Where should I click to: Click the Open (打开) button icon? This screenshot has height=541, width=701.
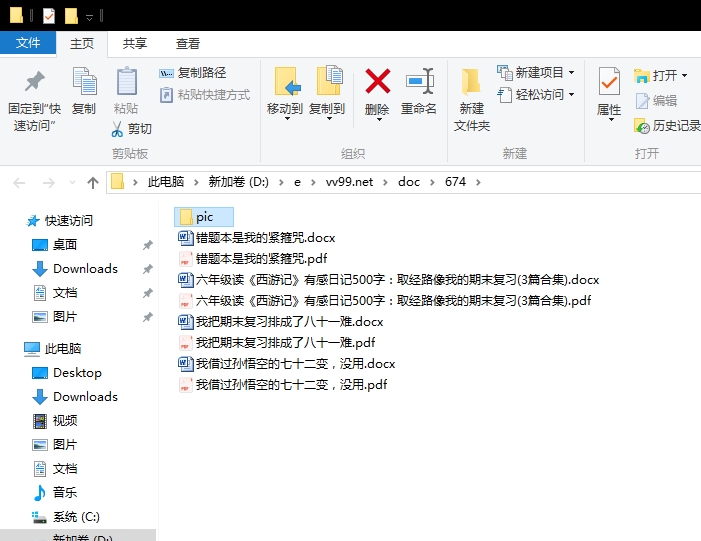642,76
